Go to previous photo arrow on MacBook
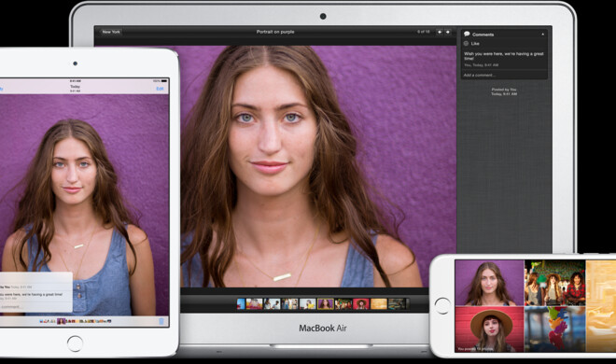This screenshot has height=364, width=616. point(440,32)
